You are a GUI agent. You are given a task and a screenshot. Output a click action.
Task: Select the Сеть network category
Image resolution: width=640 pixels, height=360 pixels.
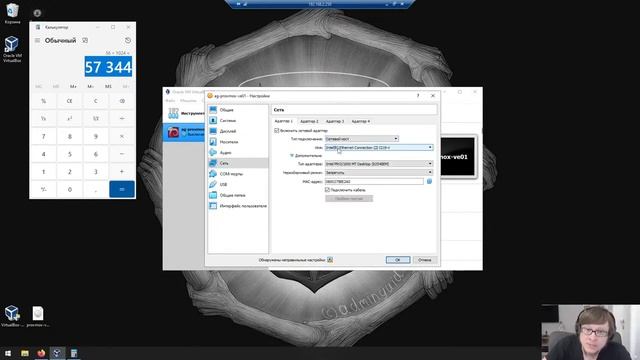(238, 163)
